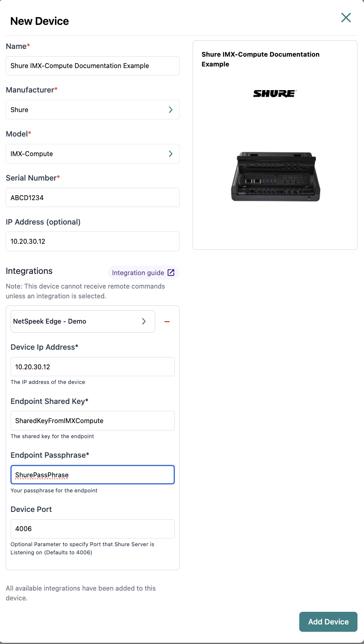The image size is (364, 644).
Task: Focus the Endpoint Passphrase input
Action: coord(92,475)
